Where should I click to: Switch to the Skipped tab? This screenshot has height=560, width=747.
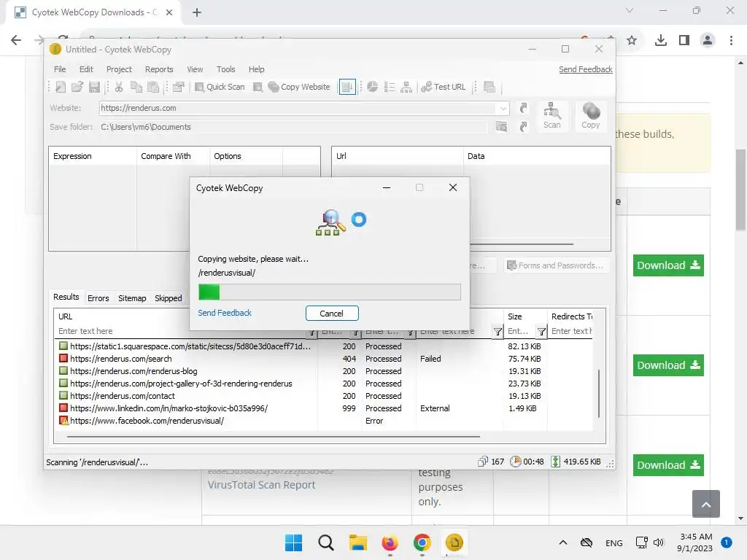coord(169,298)
